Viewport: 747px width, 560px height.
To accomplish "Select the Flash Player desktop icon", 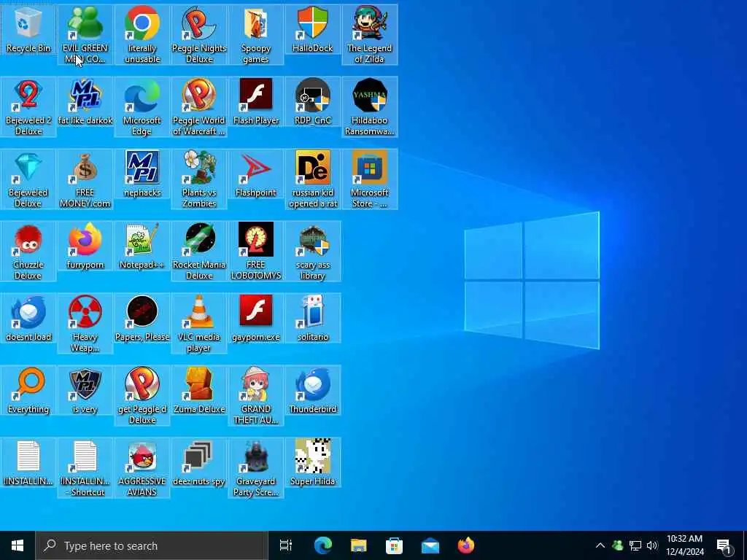I will 256,102.
